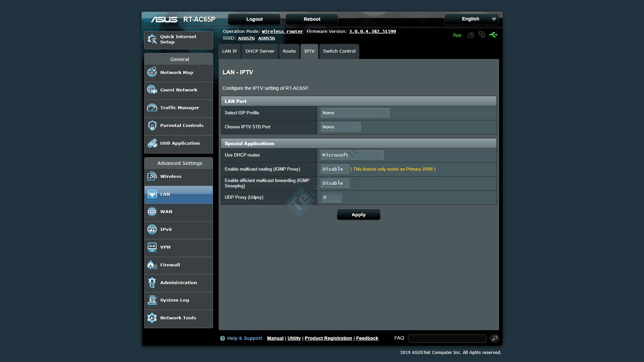Click the Administration gear icon
The width and height of the screenshot is (644, 362).
[x=152, y=283]
